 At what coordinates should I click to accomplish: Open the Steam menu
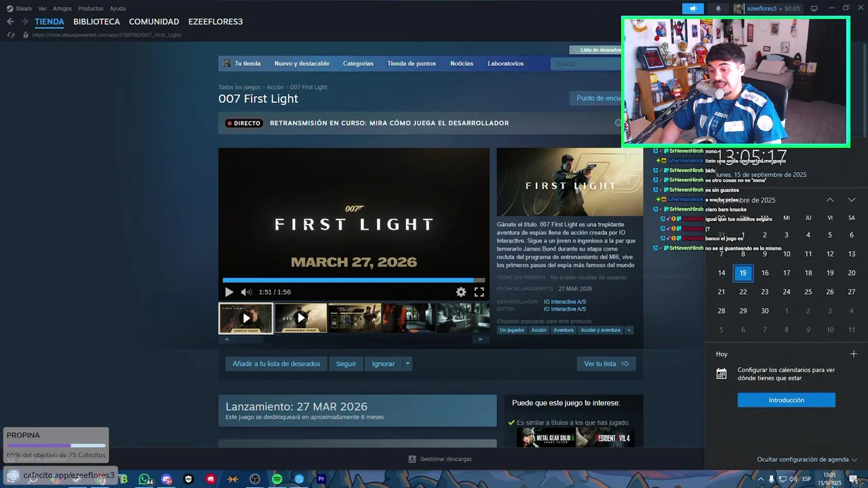19,9
